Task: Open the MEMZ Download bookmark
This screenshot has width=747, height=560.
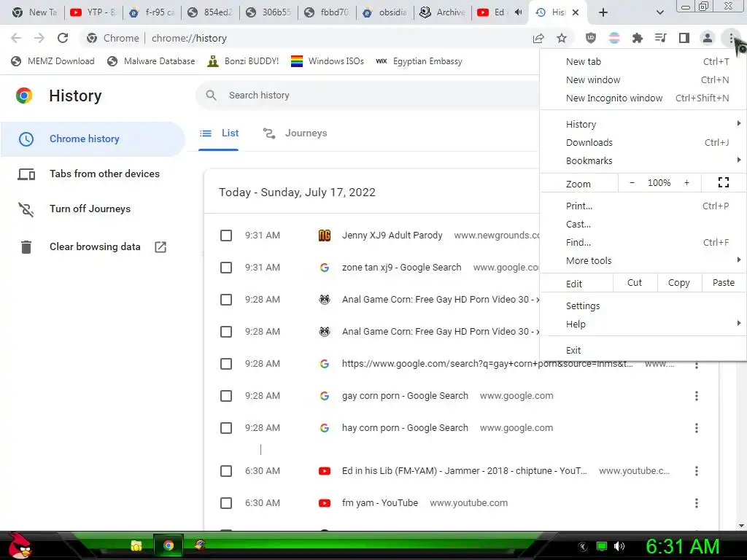Action: pyautogui.click(x=53, y=61)
